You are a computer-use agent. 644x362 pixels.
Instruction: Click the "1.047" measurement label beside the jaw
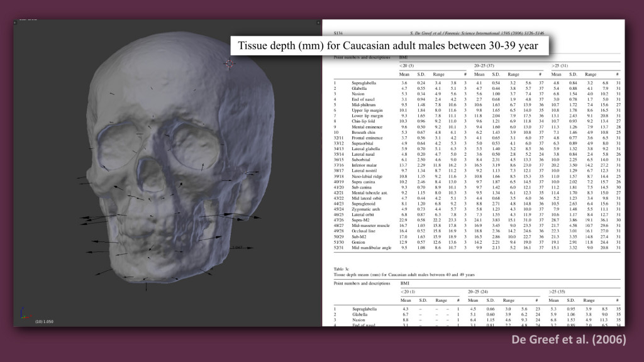[x=237, y=248]
